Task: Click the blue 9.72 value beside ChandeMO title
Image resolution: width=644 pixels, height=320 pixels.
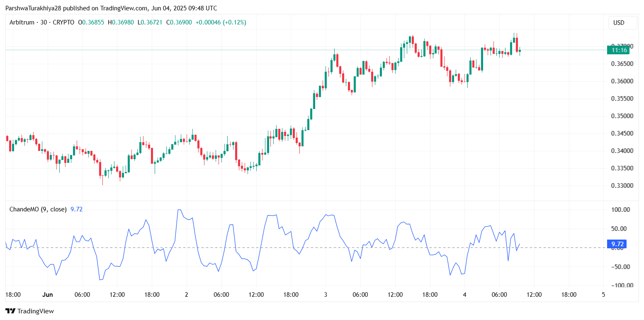Action: coord(77,209)
